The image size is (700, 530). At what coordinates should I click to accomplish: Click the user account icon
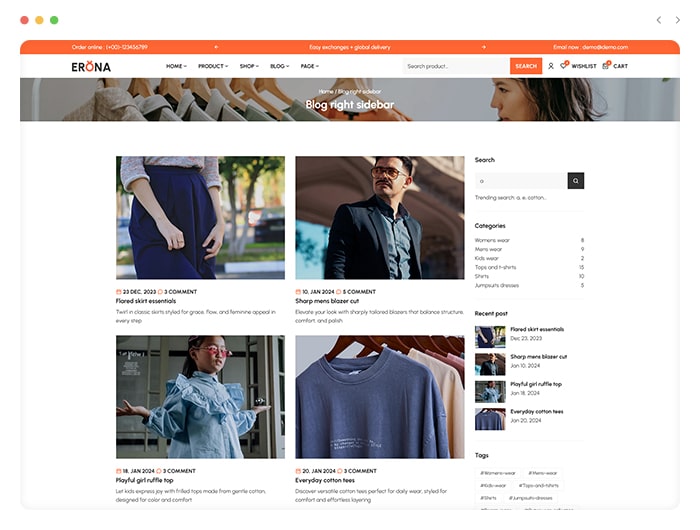(550, 66)
